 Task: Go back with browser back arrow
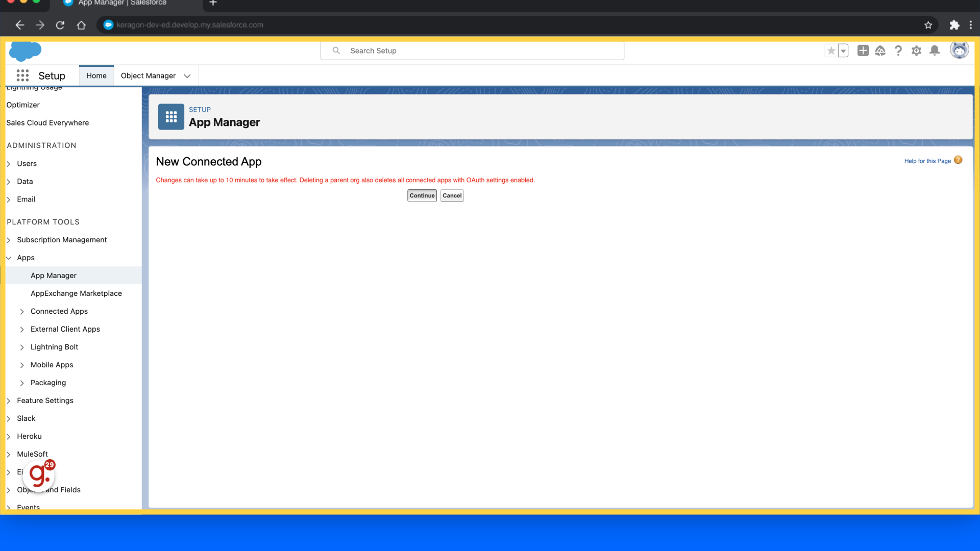[19, 25]
